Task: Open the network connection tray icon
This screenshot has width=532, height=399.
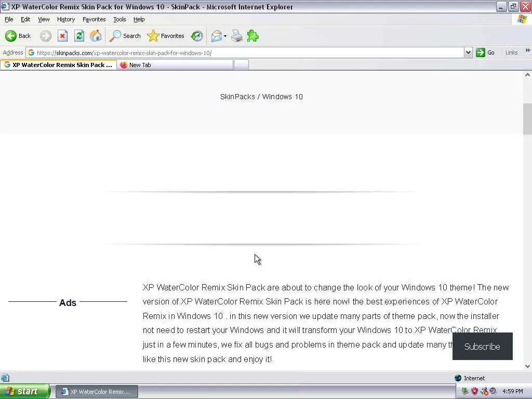Action: pos(484,391)
